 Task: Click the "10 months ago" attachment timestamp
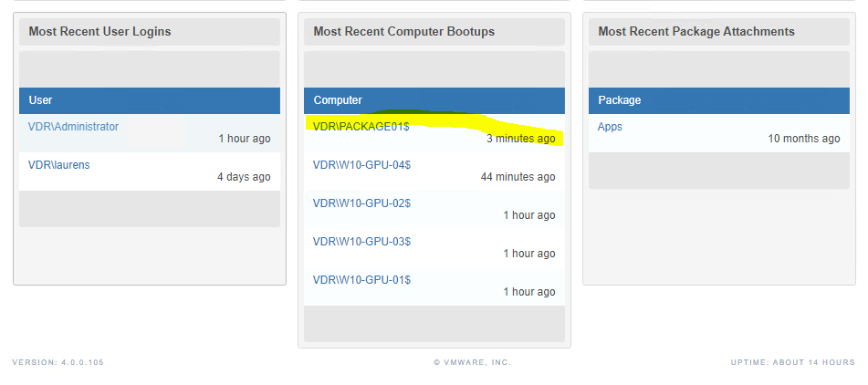click(x=804, y=139)
